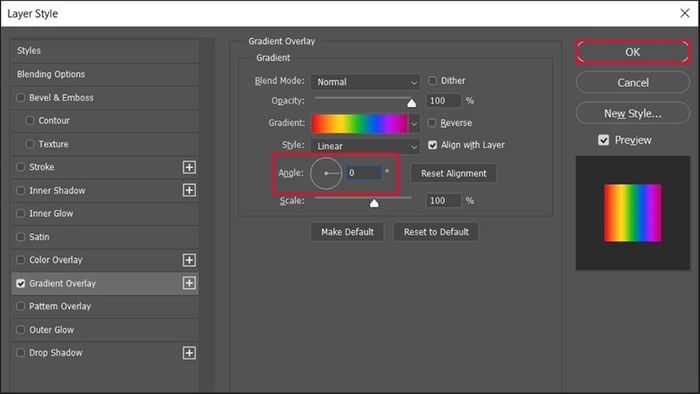Click the rainbow gradient swatch

359,124
